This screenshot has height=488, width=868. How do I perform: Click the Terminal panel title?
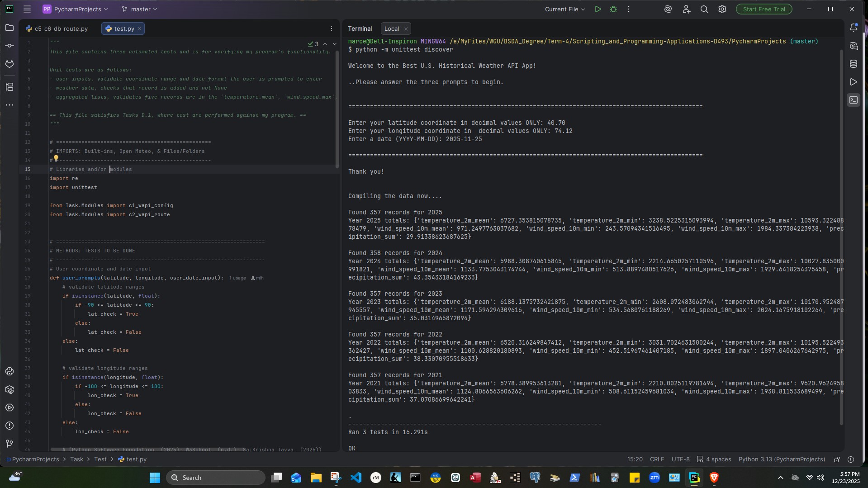(360, 28)
